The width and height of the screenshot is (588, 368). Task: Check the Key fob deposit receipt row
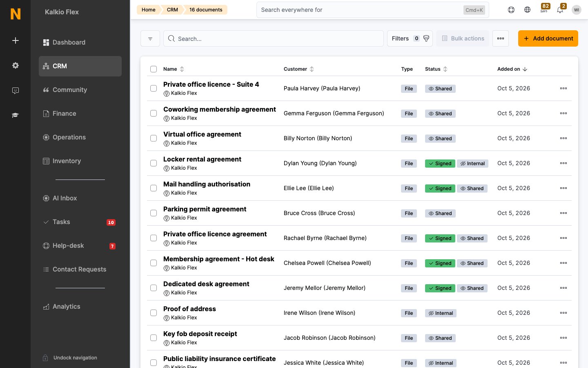coord(154,338)
